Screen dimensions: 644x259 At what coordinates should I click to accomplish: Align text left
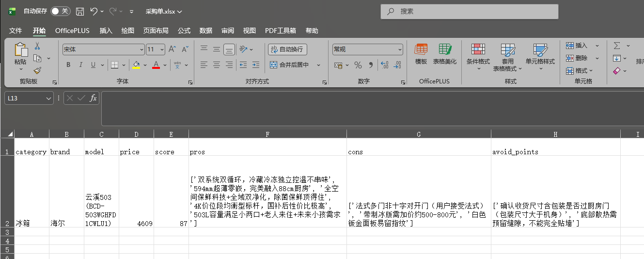204,65
